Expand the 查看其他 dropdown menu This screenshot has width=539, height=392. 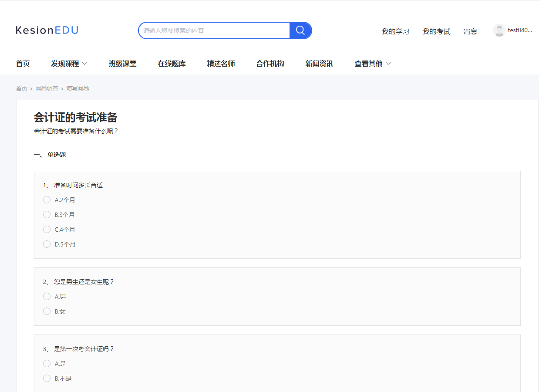[x=372, y=64]
